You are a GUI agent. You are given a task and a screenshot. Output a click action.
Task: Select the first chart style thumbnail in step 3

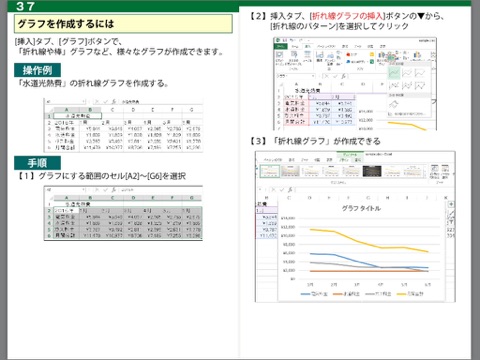click(x=270, y=171)
